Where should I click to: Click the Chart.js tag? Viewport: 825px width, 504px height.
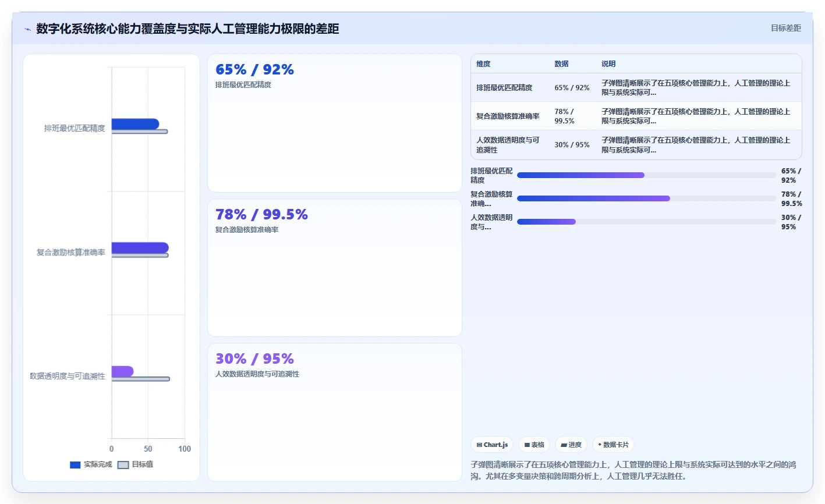click(x=492, y=445)
